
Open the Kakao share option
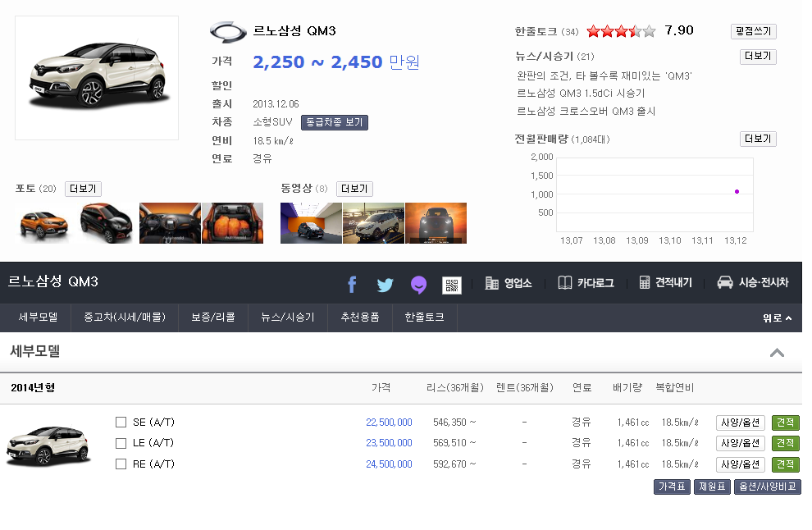pyautogui.click(x=418, y=283)
